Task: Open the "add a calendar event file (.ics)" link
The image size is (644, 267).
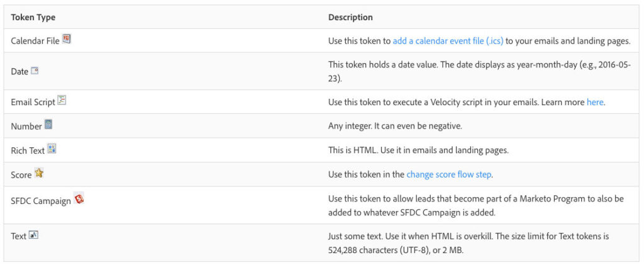Action: point(448,41)
